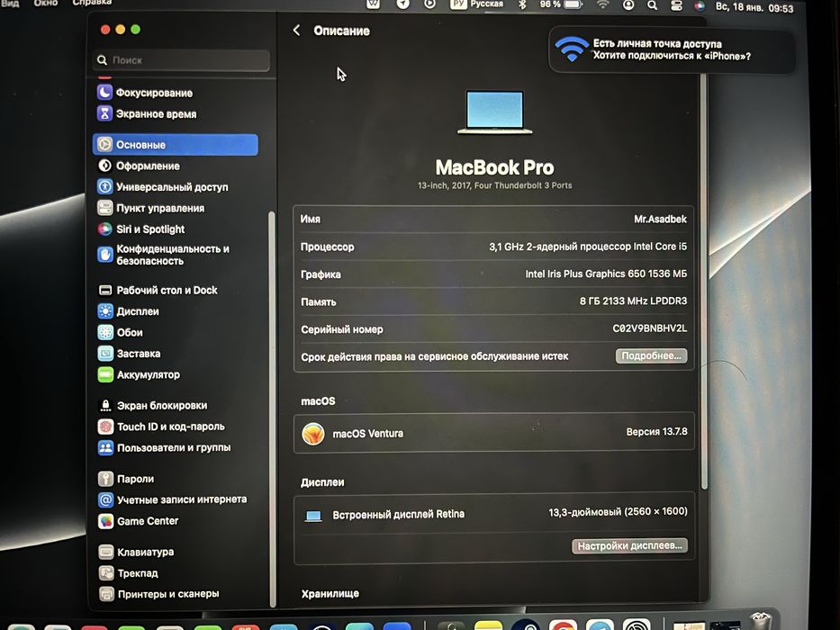Click the MacBook Pro laptop image
Image resolution: width=840 pixels, height=630 pixels.
tap(494, 112)
